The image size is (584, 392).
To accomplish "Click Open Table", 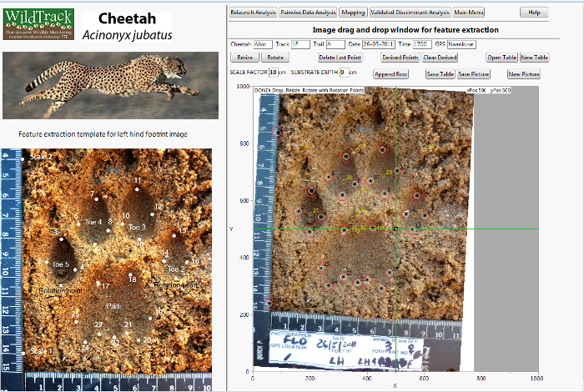I will (501, 58).
